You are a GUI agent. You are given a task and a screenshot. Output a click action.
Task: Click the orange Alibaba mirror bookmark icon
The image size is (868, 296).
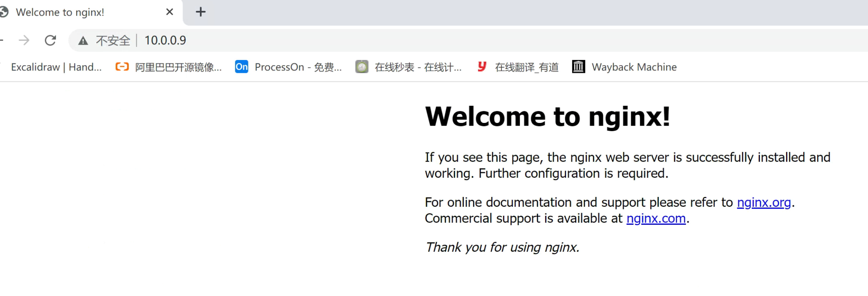pyautogui.click(x=122, y=67)
